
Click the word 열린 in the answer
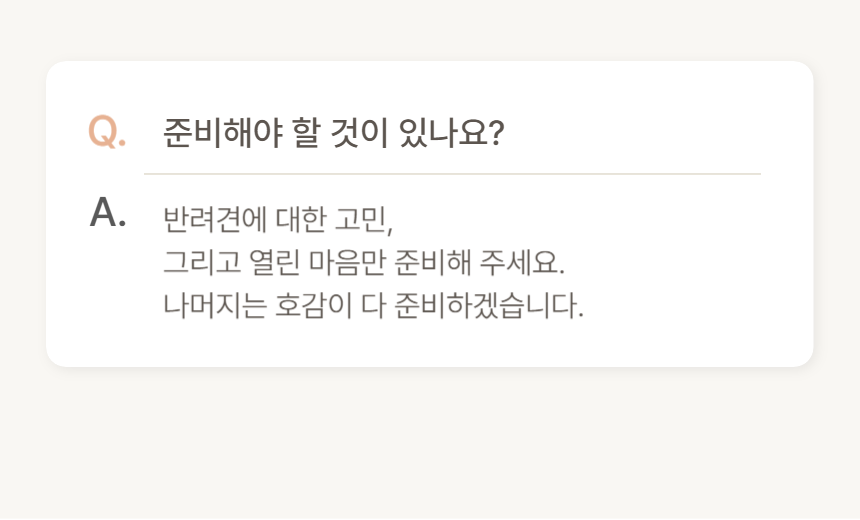point(273,262)
